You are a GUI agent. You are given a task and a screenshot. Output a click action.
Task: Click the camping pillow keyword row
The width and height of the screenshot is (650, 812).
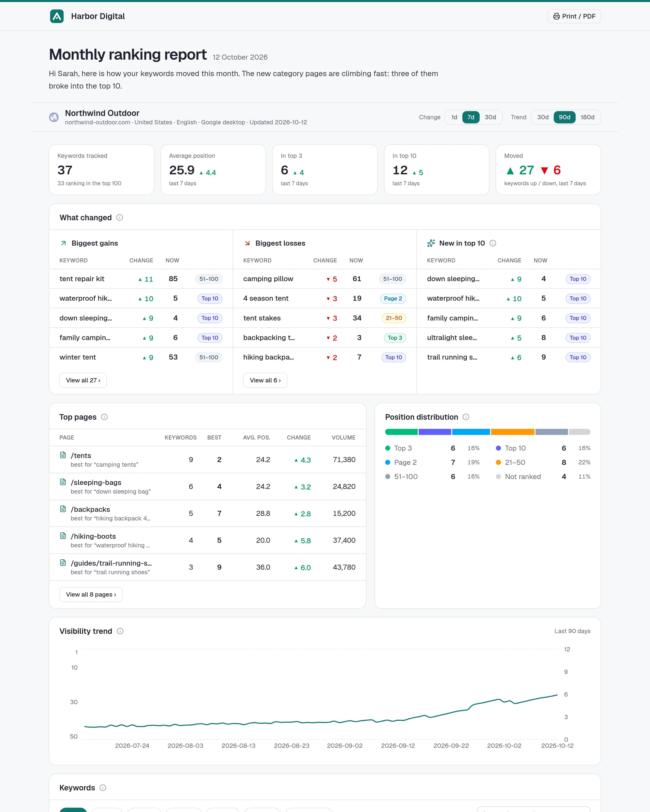point(324,279)
